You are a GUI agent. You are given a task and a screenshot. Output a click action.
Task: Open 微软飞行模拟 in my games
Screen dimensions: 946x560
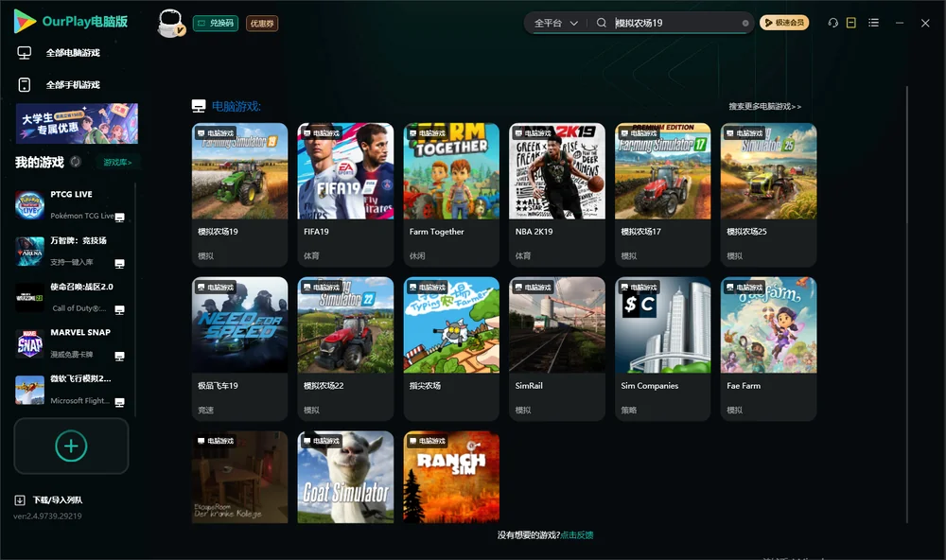coord(71,390)
